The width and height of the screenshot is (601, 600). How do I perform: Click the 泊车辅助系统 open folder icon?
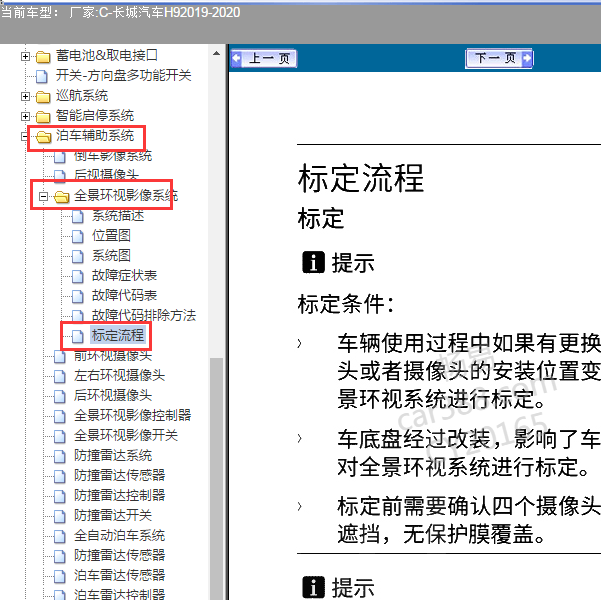43,136
